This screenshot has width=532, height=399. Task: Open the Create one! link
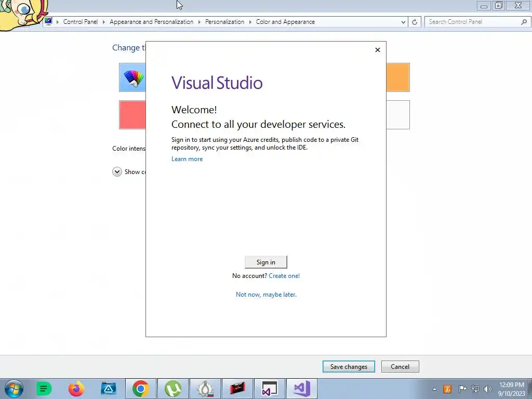tap(284, 276)
